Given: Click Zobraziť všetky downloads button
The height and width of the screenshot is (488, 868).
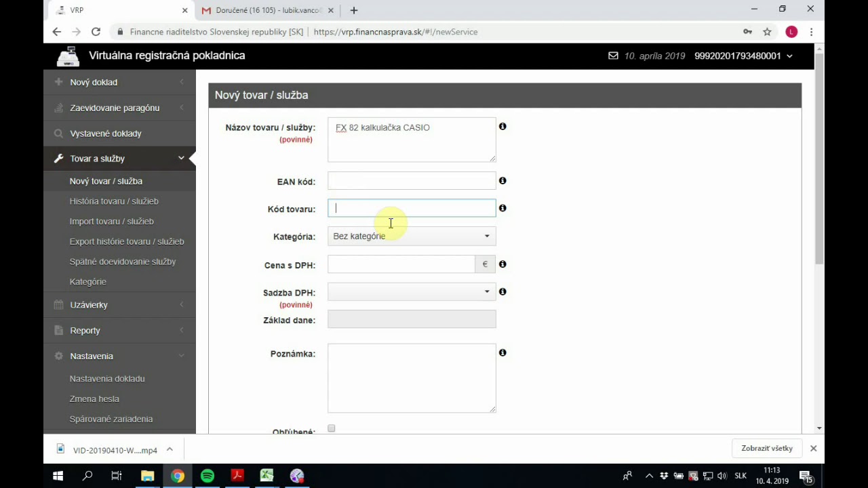Looking at the screenshot, I should (767, 449).
